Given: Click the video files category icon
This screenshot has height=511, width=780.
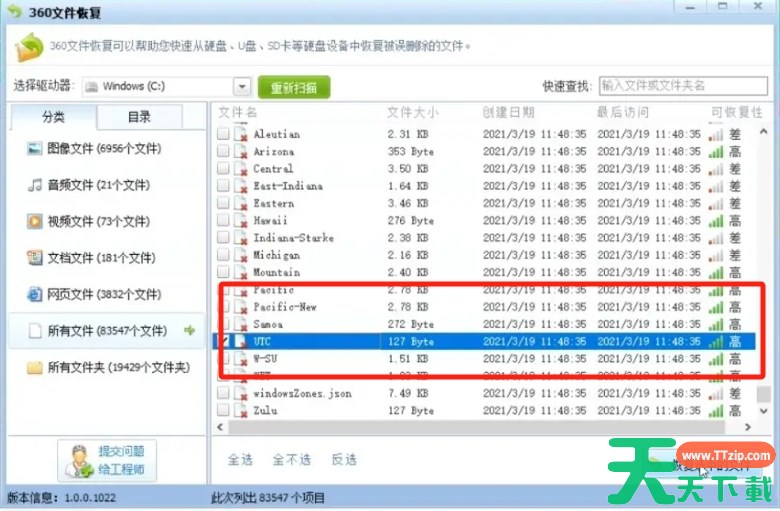Looking at the screenshot, I should click(34, 221).
